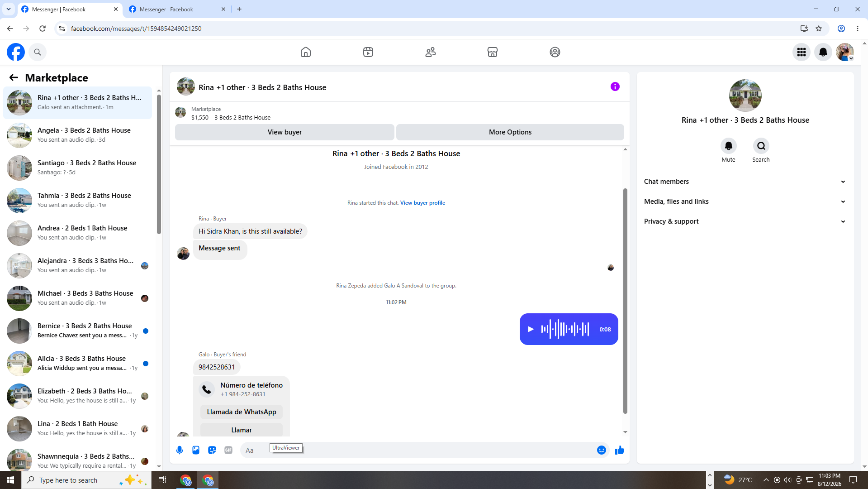
Task: Choose a GIF
Action: (x=228, y=450)
